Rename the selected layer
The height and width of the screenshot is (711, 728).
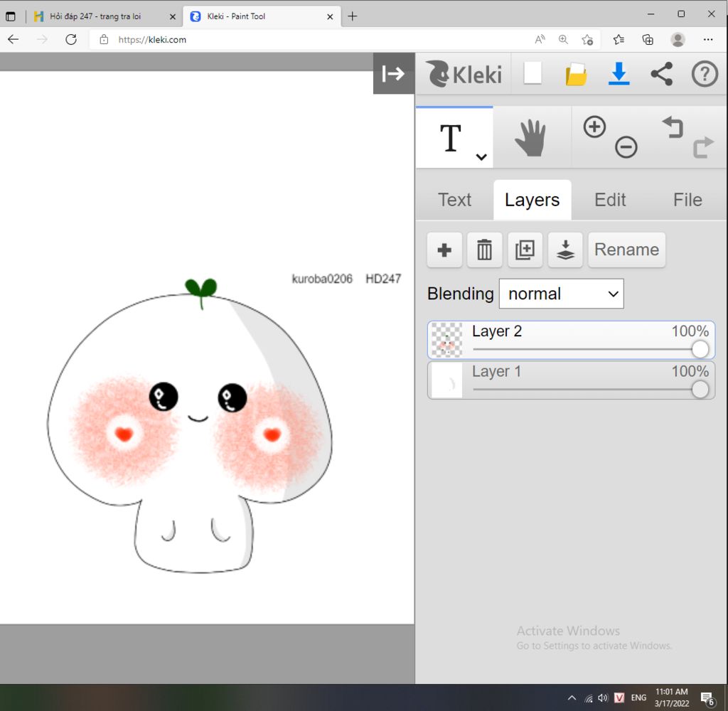click(626, 250)
